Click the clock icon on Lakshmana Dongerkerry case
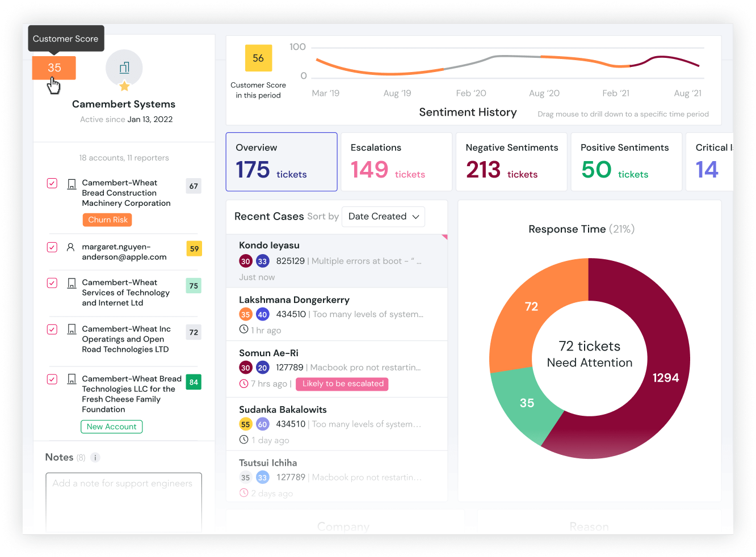756x557 pixels. point(243,330)
